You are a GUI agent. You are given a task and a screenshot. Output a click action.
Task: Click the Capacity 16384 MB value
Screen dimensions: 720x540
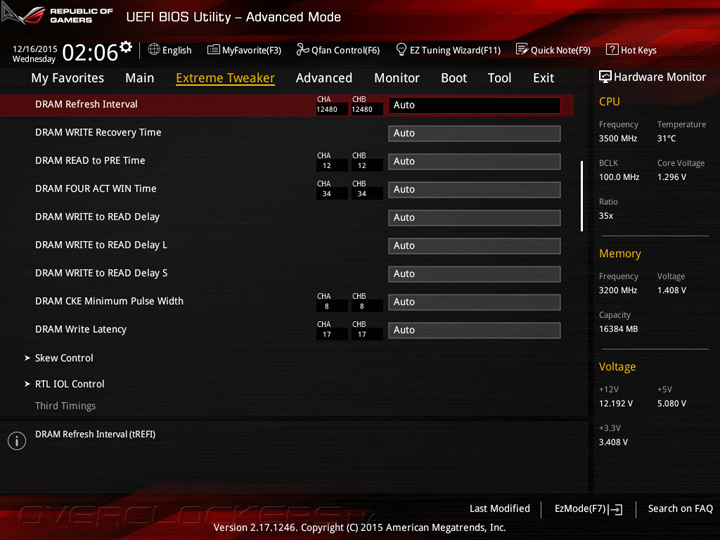(x=618, y=329)
